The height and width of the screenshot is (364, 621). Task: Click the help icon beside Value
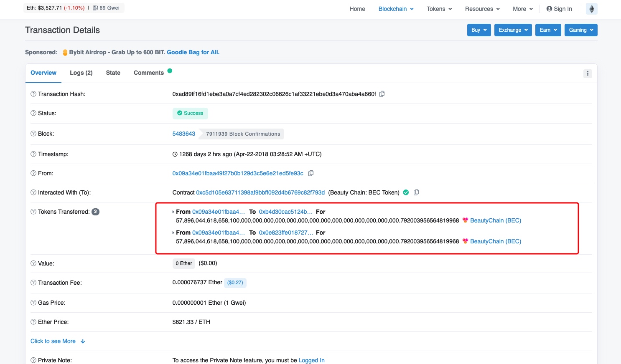(x=33, y=263)
